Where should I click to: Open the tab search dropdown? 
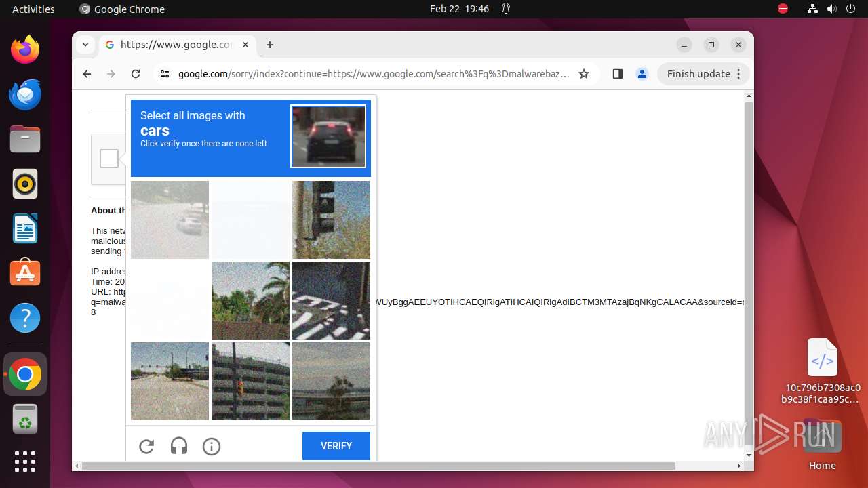tap(85, 45)
